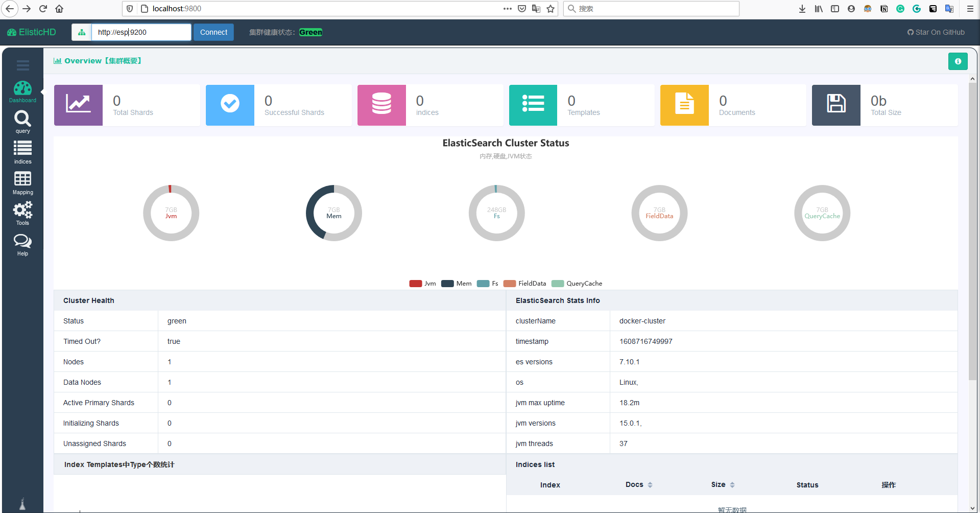Click the Status column header in Indices list
Screen dimensions: 980x513
click(807, 485)
